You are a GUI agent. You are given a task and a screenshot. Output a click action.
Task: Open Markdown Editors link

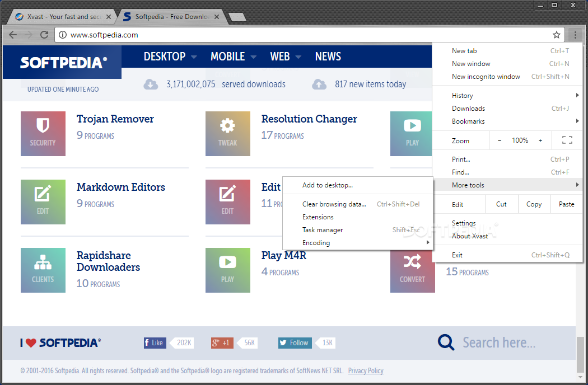pyautogui.click(x=121, y=187)
